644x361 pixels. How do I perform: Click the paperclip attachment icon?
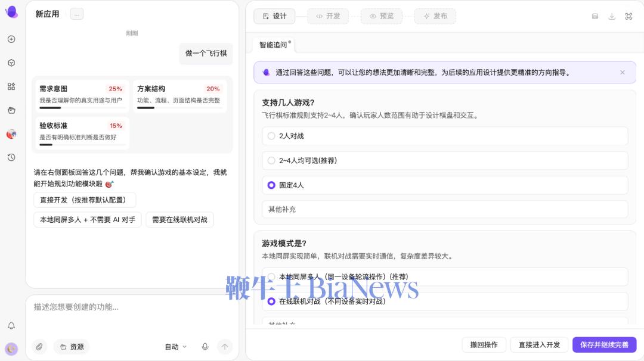coord(39,347)
